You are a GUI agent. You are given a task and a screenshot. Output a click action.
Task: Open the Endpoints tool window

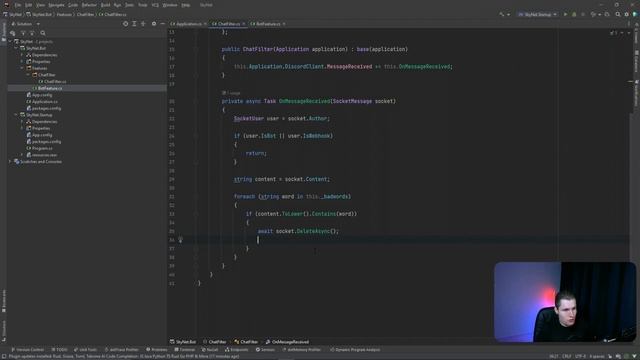(x=237, y=349)
